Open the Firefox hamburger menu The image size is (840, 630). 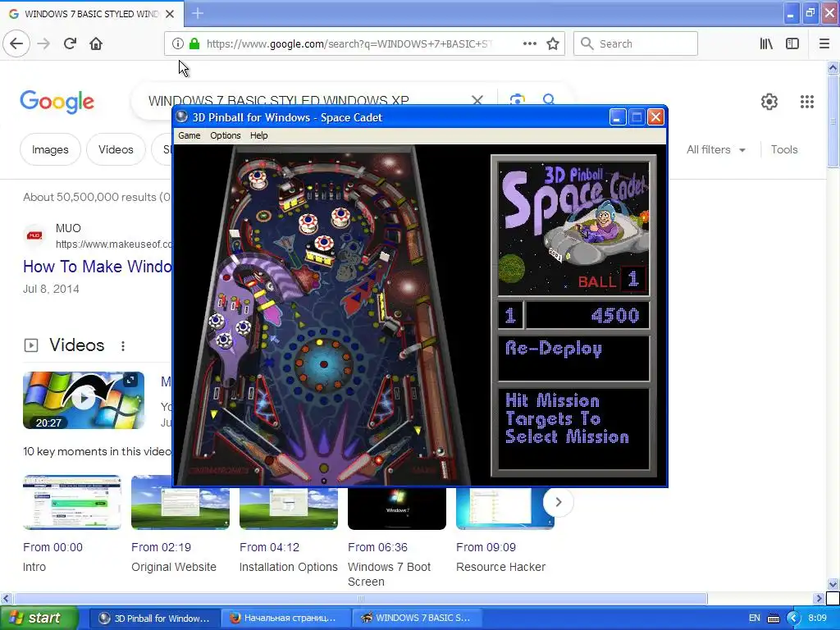click(824, 43)
